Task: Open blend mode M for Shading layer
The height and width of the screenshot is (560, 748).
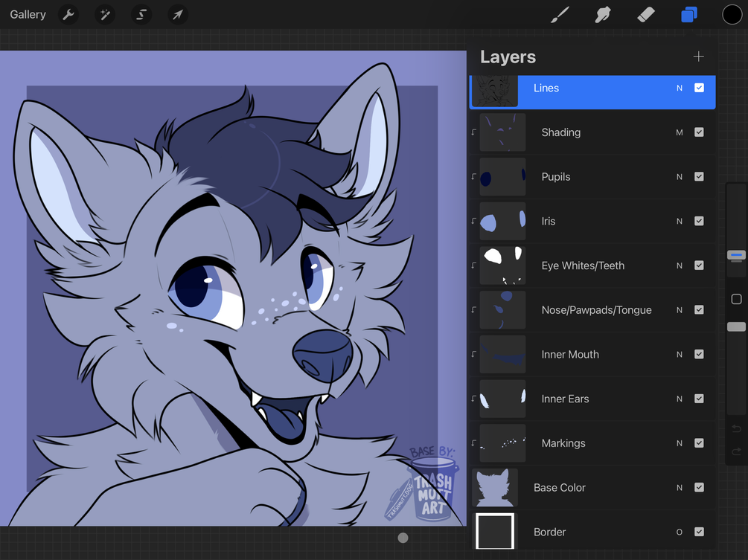Action: pyautogui.click(x=680, y=132)
